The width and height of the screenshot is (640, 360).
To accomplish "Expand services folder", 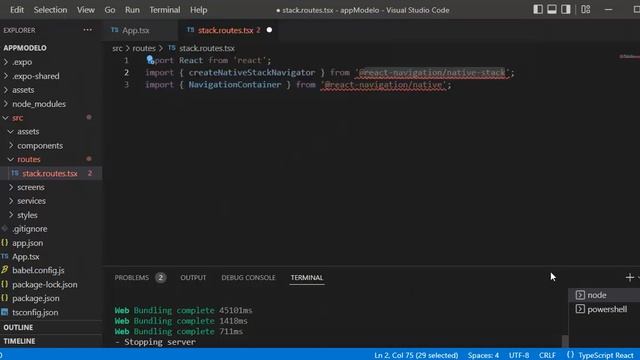I will tap(31, 201).
